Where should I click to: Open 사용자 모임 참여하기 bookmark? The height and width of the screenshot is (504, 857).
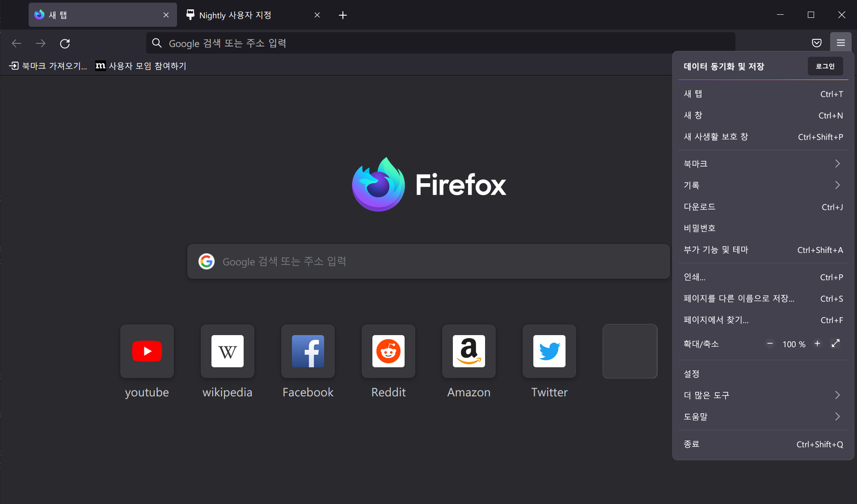point(141,66)
